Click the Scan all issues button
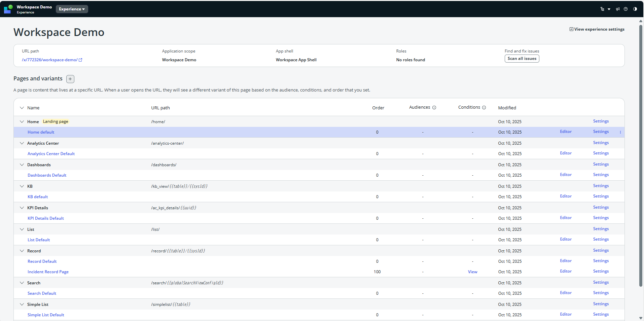Screen dimensions: 644x321 tap(522, 59)
